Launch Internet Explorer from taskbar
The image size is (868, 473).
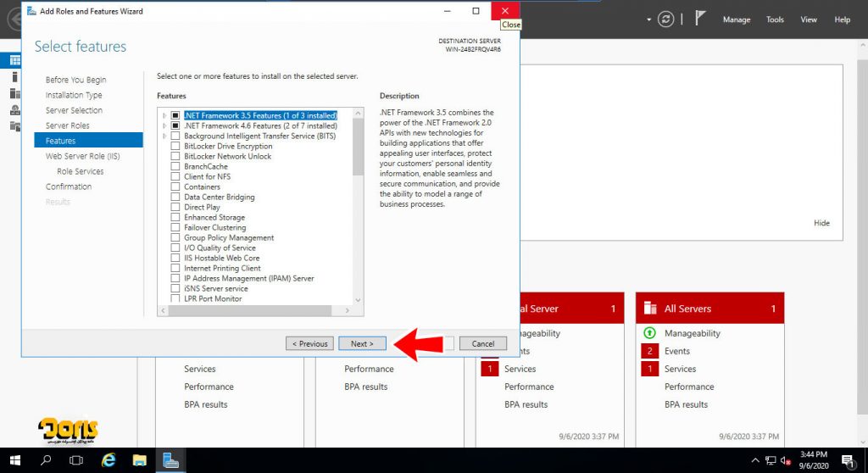108,460
